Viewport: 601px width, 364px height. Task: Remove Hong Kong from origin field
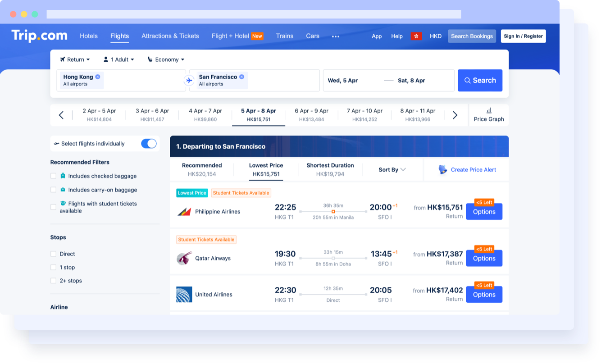pos(98,77)
